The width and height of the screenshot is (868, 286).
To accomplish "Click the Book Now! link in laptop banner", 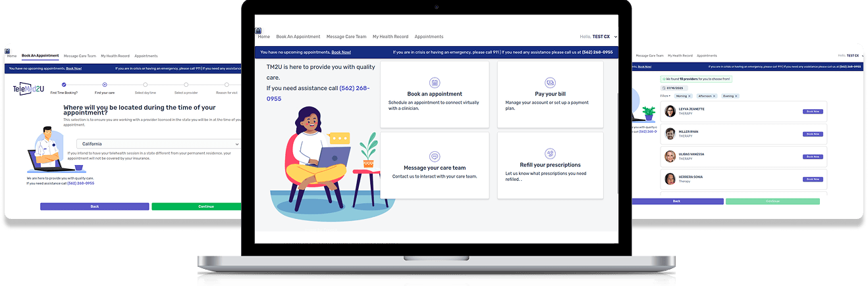I will (341, 52).
